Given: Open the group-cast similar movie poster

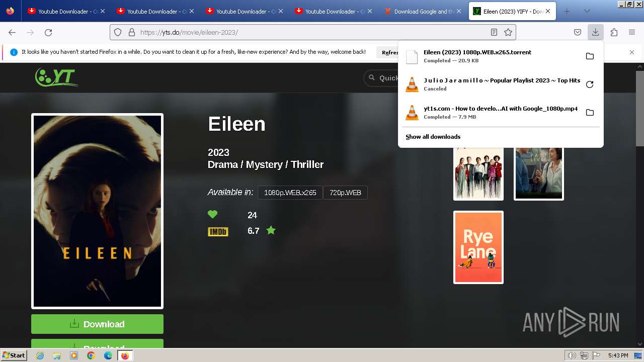Looking at the screenshot, I should pyautogui.click(x=478, y=173).
